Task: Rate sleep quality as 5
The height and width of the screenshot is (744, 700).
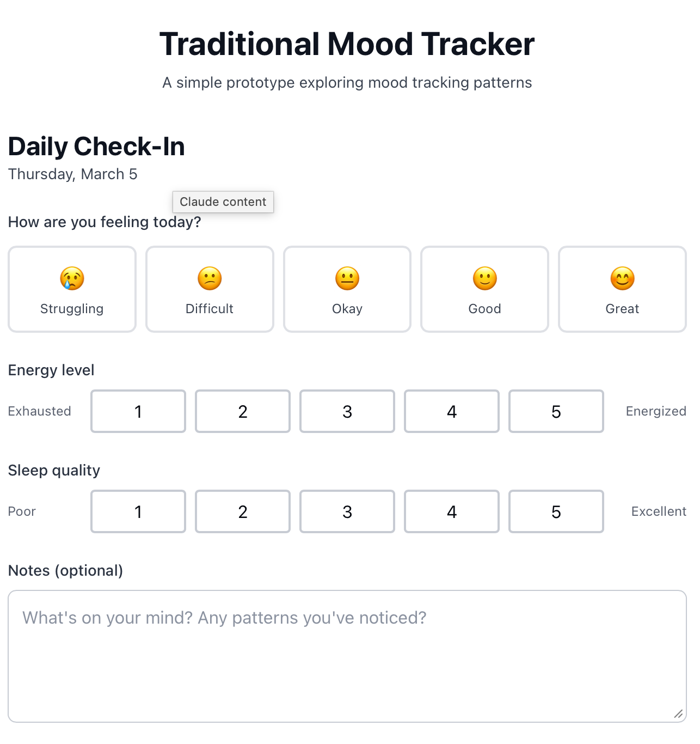Action: click(556, 511)
